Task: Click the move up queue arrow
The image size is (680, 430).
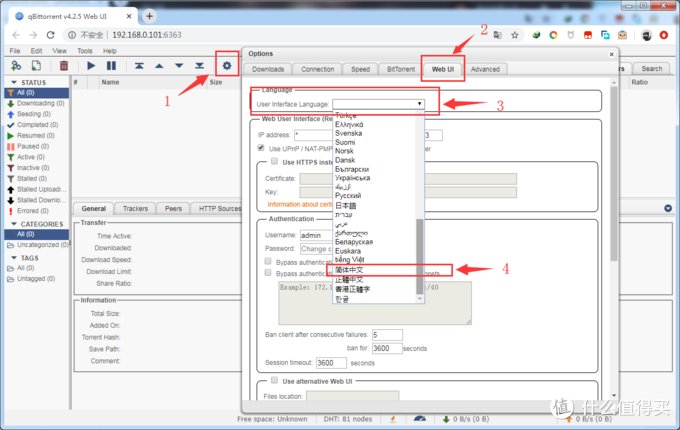Action: (x=159, y=66)
